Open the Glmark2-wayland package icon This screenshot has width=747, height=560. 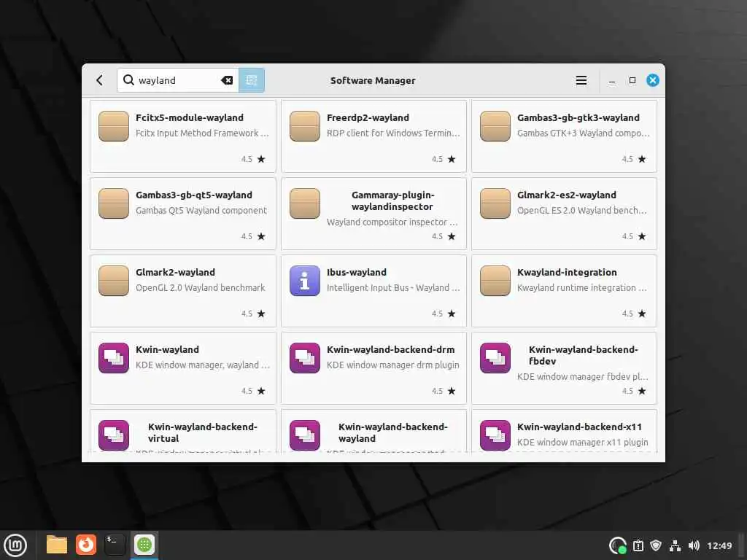(x=113, y=281)
